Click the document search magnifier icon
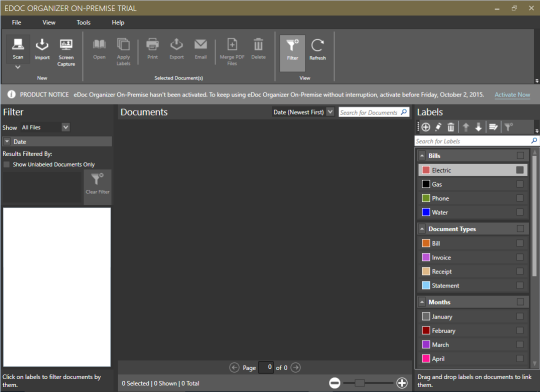 pos(404,112)
